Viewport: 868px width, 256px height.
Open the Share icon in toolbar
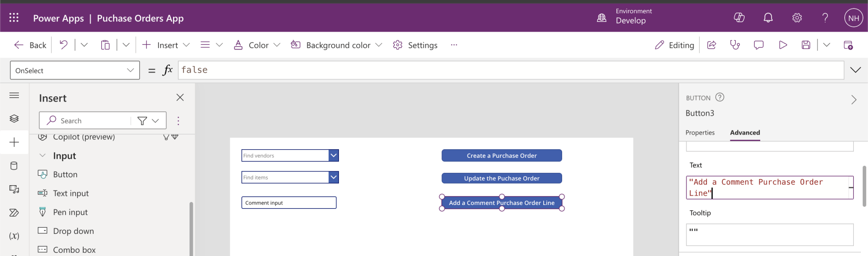coord(711,45)
